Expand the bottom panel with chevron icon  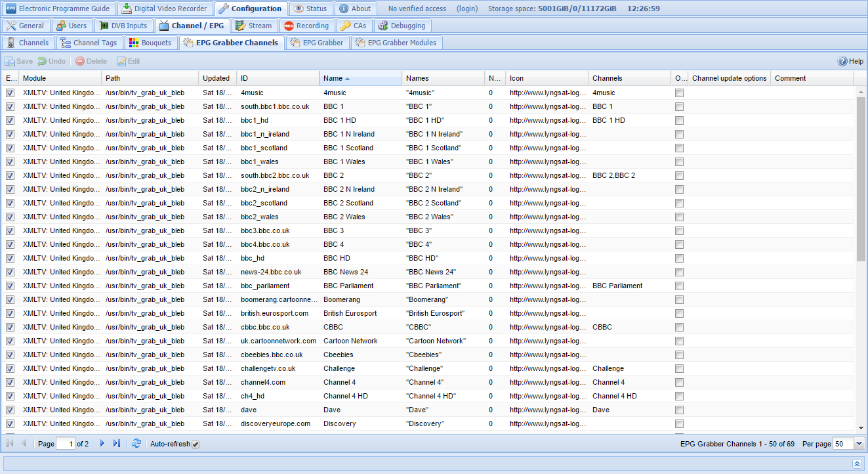click(857, 463)
